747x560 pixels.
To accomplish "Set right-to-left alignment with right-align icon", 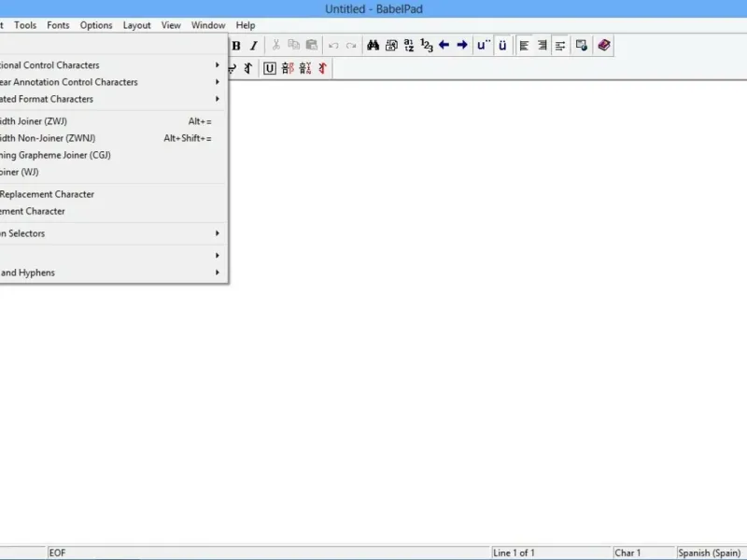I will 543,45.
